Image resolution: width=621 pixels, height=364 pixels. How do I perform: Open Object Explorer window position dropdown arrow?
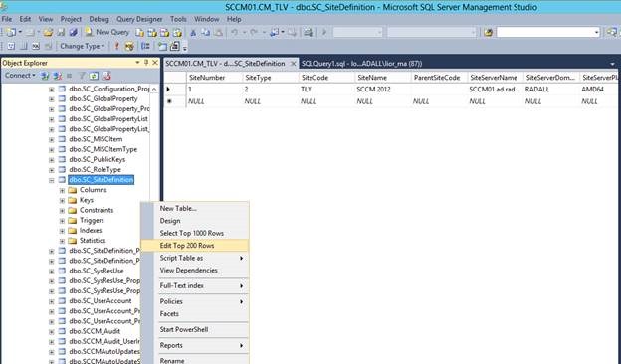pyautogui.click(x=137, y=63)
